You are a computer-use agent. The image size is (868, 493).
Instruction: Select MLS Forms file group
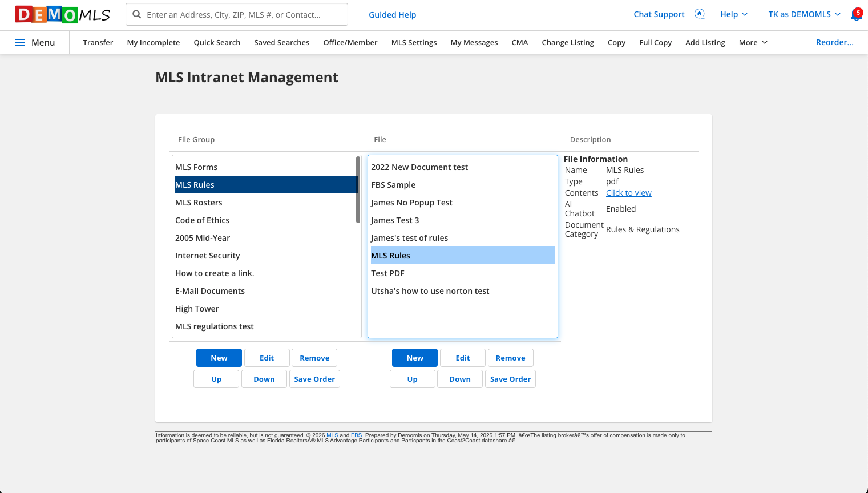click(265, 167)
